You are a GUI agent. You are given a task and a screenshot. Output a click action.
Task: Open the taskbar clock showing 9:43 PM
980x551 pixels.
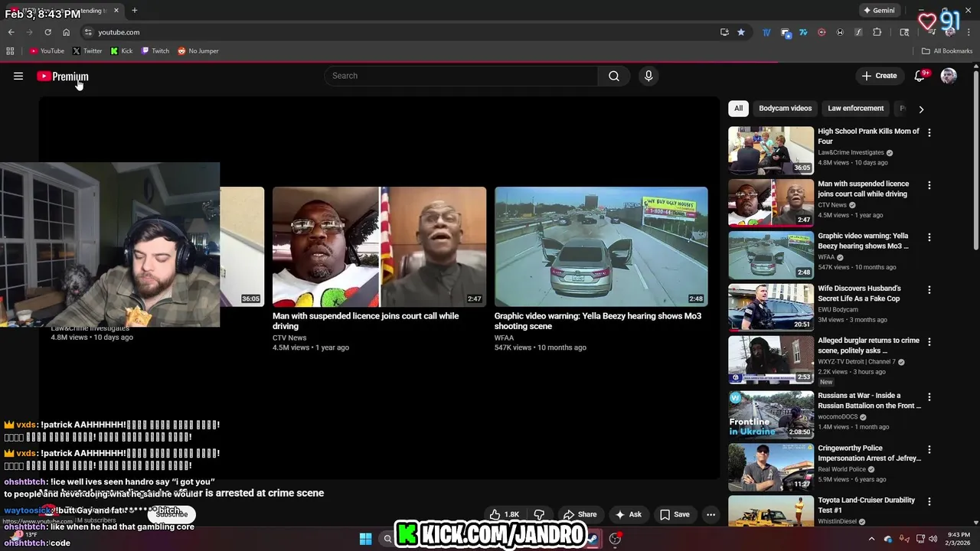[x=959, y=539]
